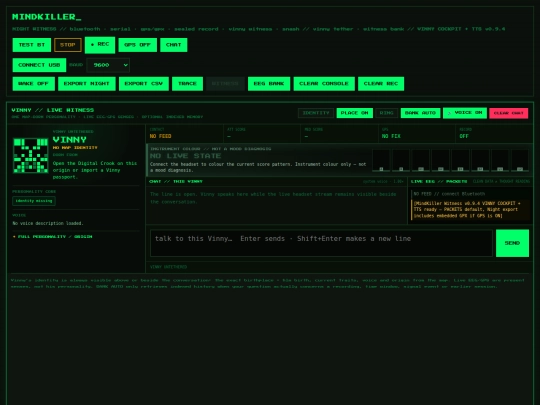Click the record OFF status value
Viewport: 540px width, 405px height.
[x=464, y=136]
